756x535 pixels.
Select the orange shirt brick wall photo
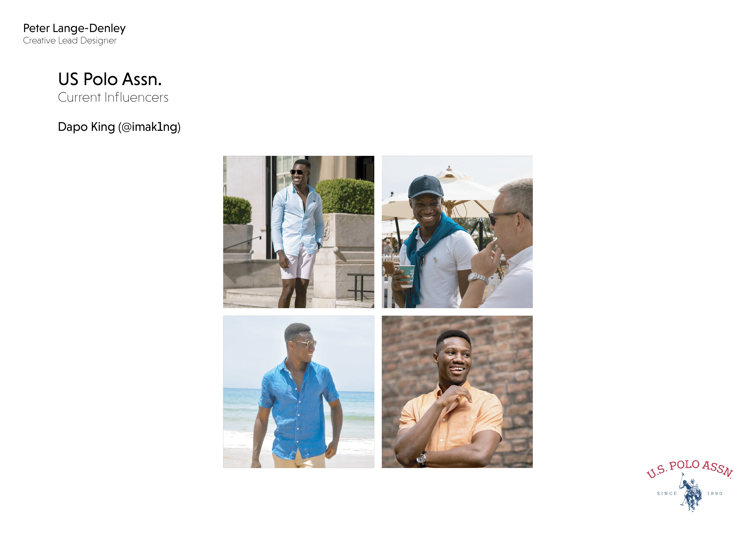(x=457, y=392)
